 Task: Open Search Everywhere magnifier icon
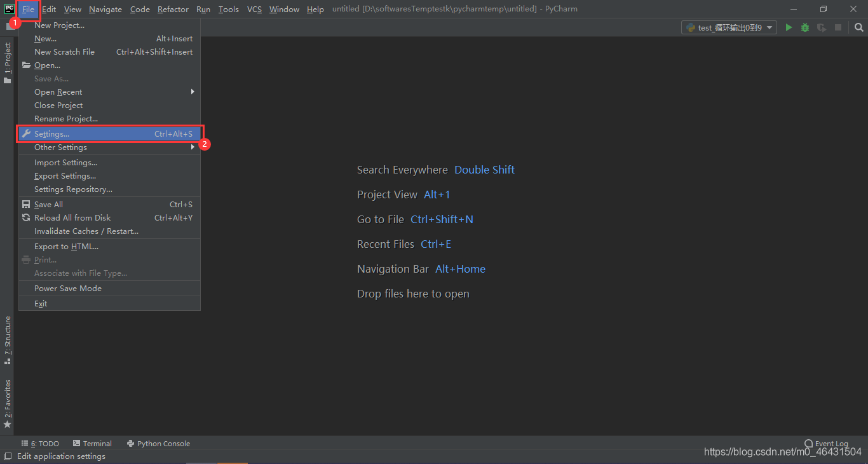[858, 27]
